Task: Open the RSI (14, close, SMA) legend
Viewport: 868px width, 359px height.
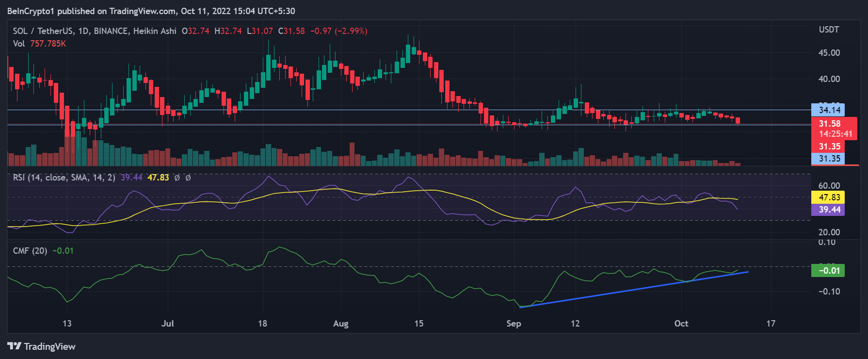Action: (x=64, y=178)
